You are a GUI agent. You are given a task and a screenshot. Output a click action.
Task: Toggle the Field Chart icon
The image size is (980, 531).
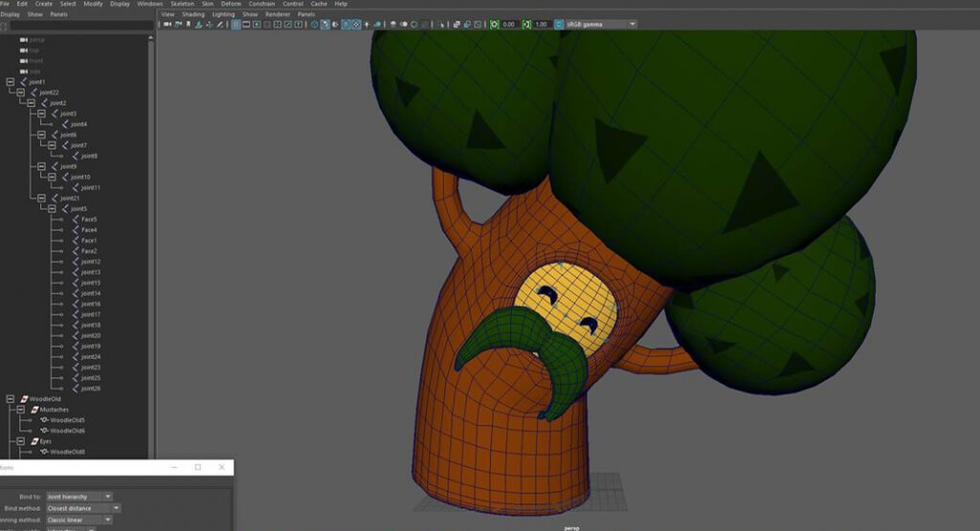click(278, 24)
